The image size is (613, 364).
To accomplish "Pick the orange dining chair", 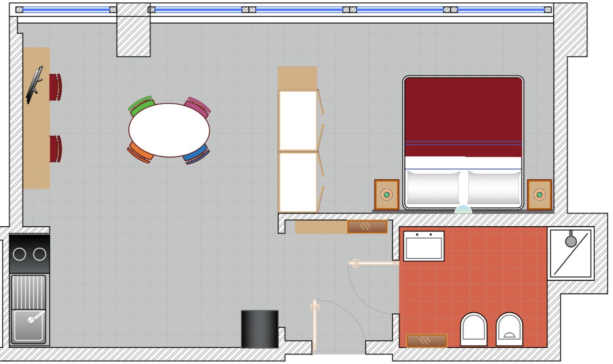I will pos(139,152).
